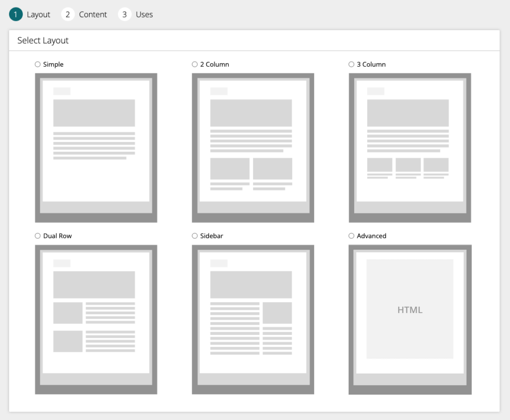Image resolution: width=510 pixels, height=420 pixels.
Task: Select the 3 Column layout radio button
Action: (x=351, y=64)
